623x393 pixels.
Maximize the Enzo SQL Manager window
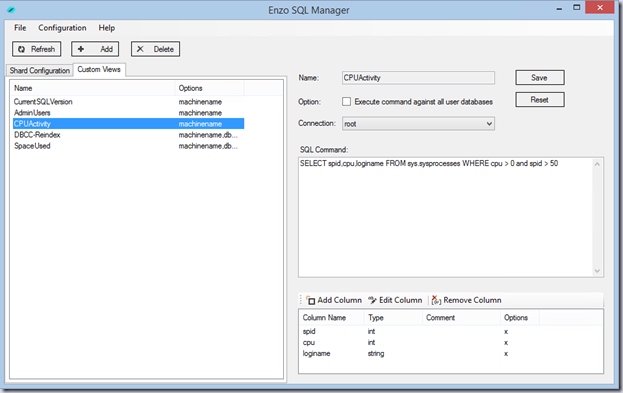577,8
